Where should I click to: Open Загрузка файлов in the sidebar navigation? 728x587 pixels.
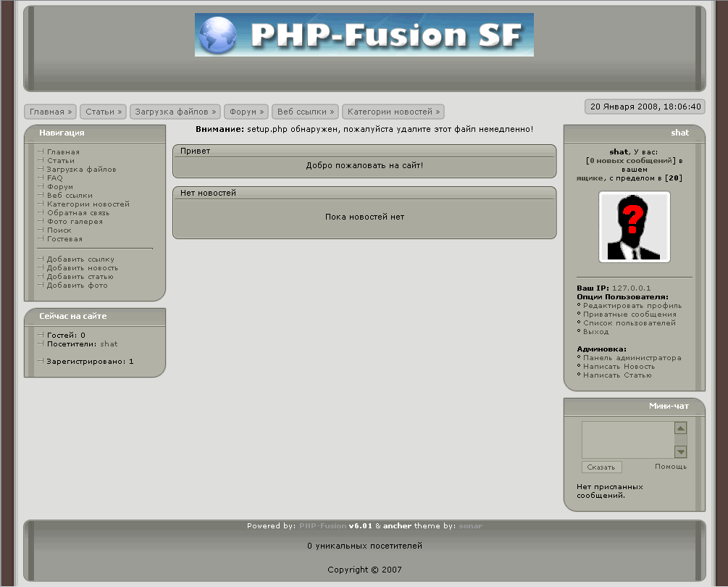82,170
